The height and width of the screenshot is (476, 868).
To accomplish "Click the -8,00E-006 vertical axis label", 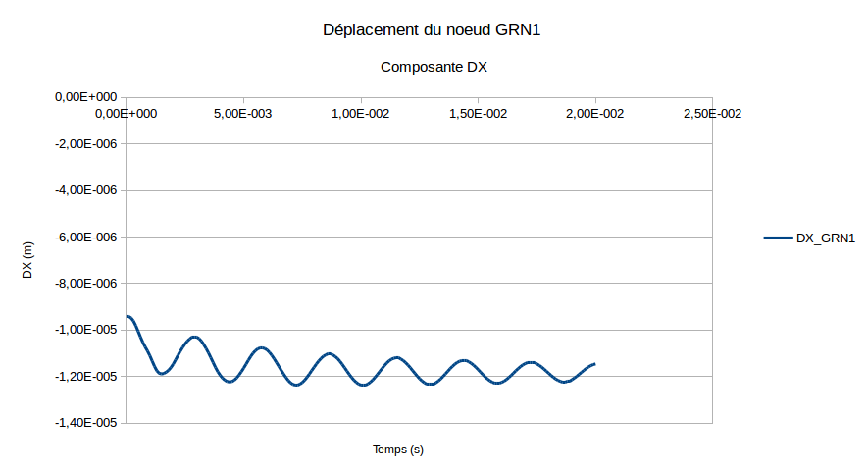I will [85, 284].
